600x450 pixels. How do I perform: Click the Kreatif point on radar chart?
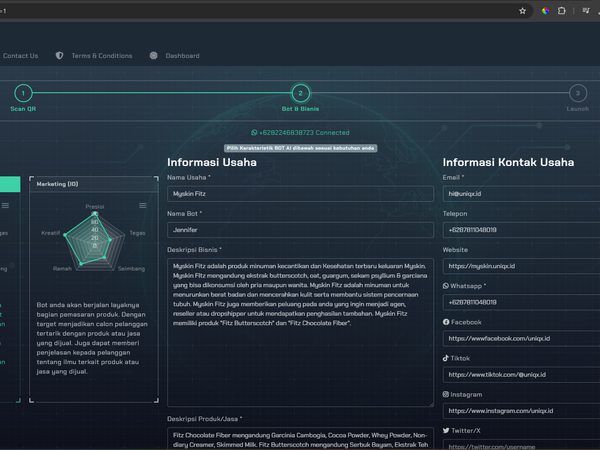[x=65, y=235]
